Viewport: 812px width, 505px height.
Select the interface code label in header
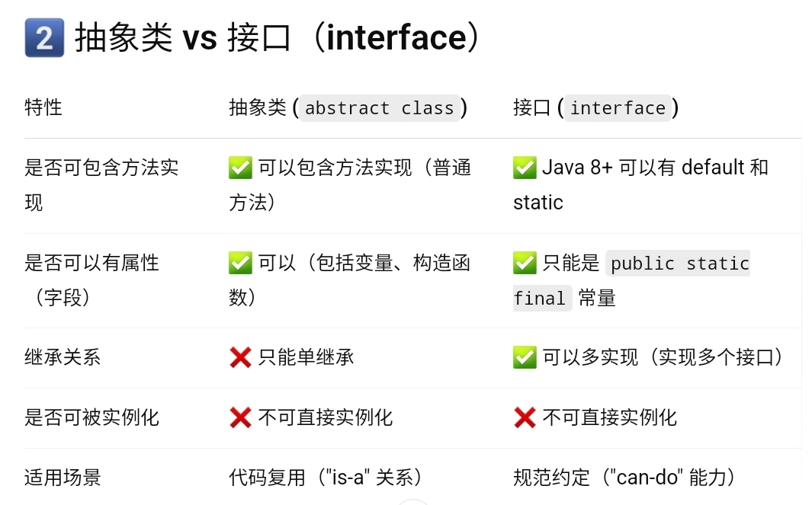(x=618, y=108)
